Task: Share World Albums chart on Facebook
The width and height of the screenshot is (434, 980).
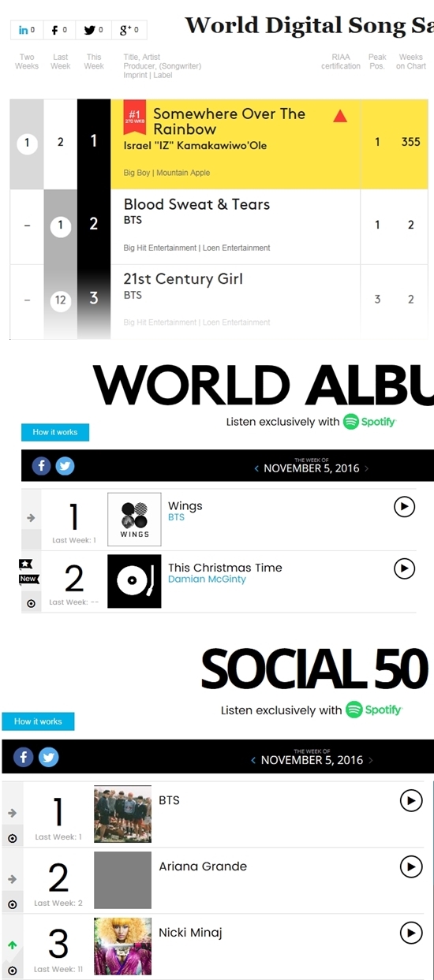Action: coord(42,466)
